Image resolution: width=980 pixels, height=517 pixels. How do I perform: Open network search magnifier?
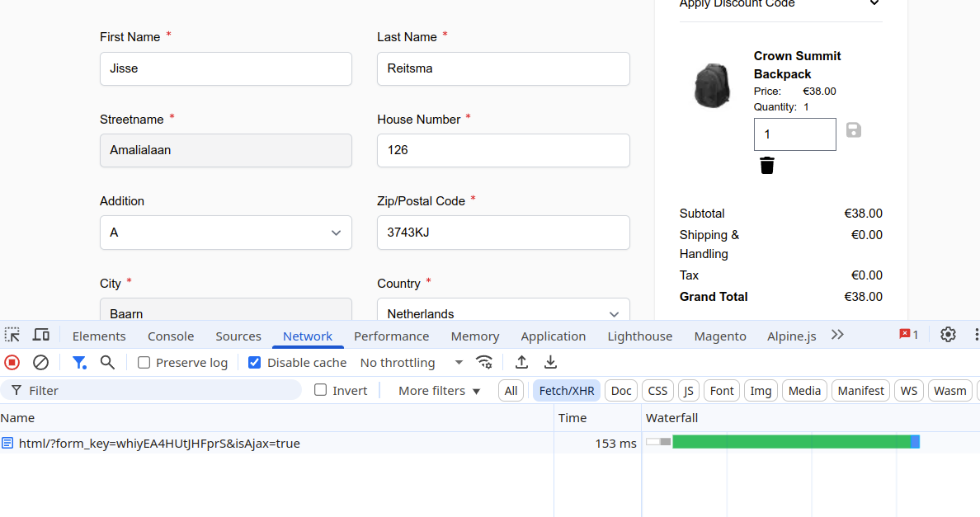pos(107,363)
